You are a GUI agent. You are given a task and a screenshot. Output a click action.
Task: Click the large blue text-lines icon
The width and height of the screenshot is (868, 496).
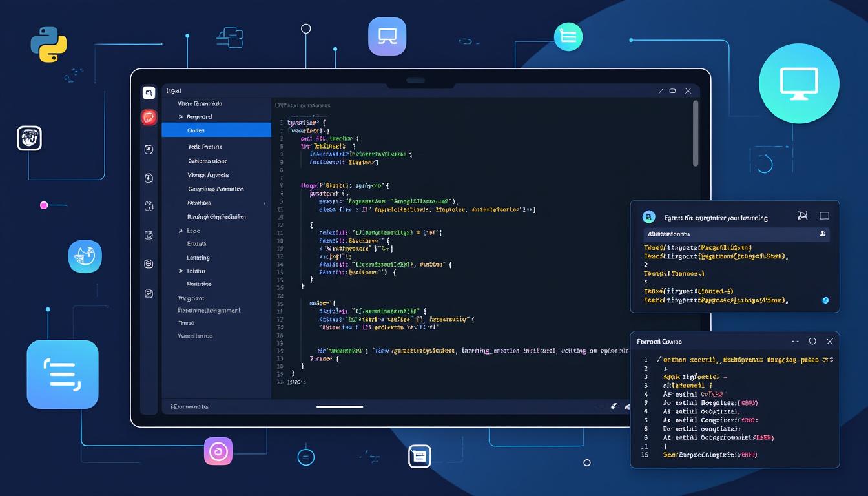[63, 375]
